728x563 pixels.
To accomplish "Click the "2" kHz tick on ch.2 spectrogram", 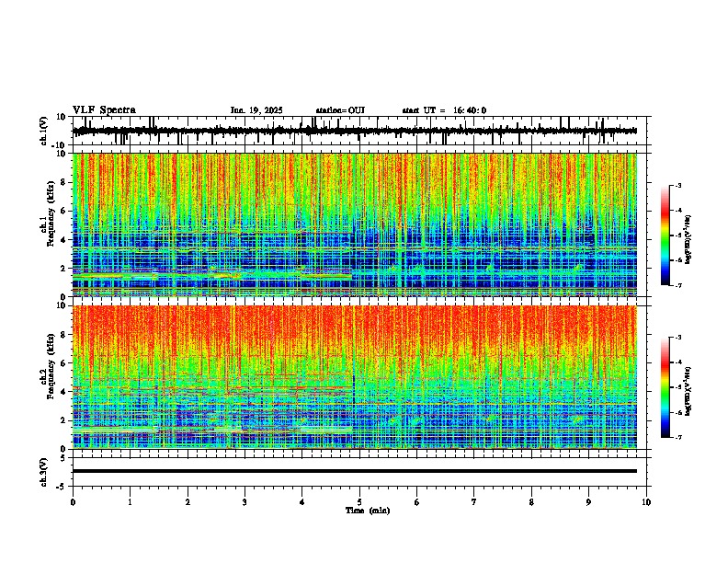I will [63, 420].
